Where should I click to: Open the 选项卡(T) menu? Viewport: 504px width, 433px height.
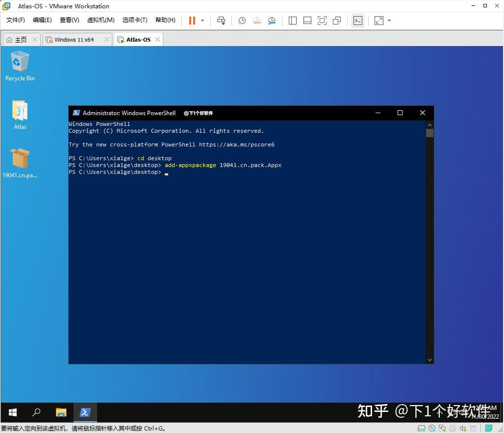tap(135, 20)
